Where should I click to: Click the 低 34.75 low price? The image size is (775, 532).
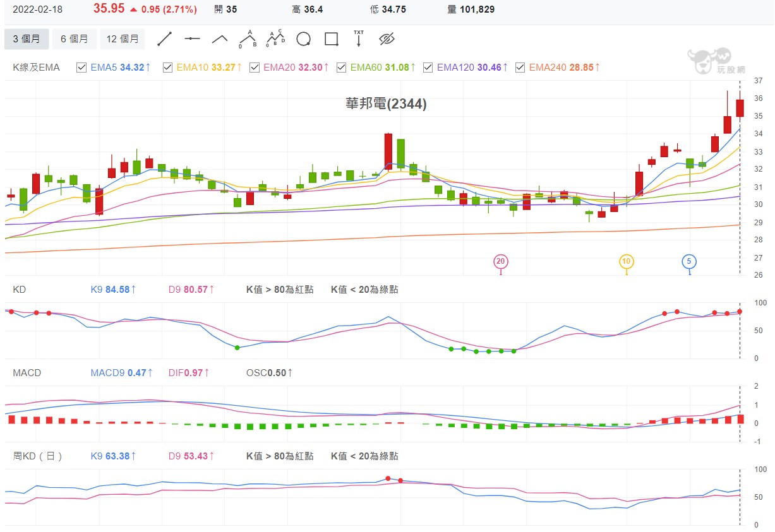pyautogui.click(x=388, y=9)
